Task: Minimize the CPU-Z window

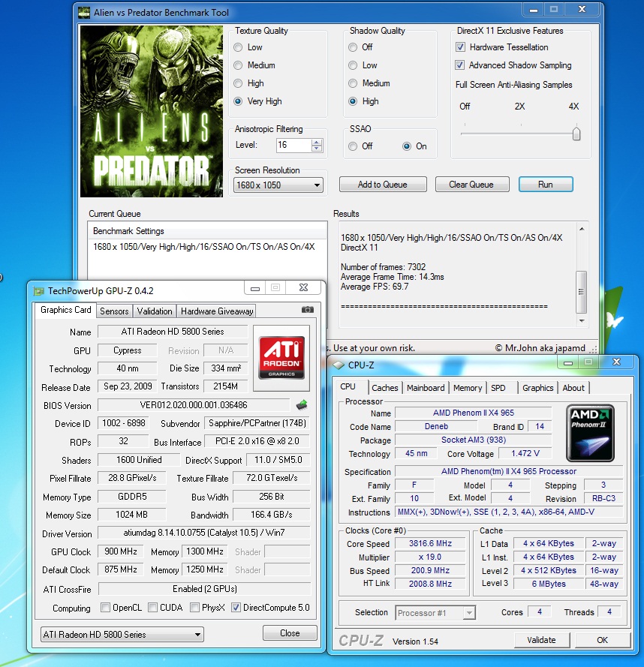Action: [x=567, y=362]
